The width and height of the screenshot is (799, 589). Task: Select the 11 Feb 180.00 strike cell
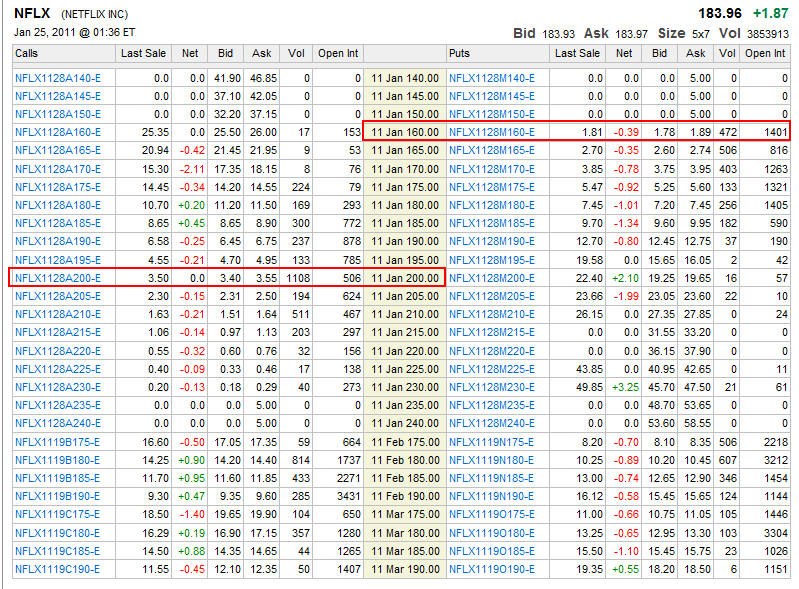(x=404, y=459)
